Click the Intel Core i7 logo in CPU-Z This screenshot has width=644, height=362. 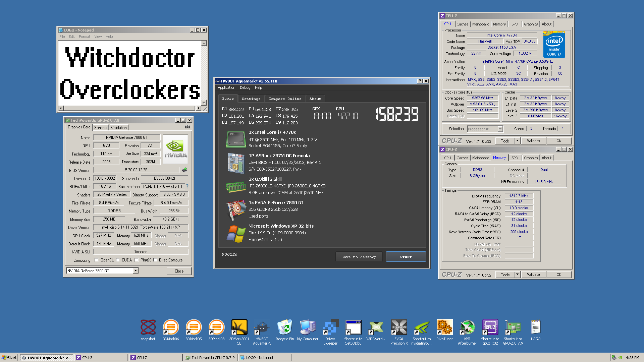tap(554, 45)
